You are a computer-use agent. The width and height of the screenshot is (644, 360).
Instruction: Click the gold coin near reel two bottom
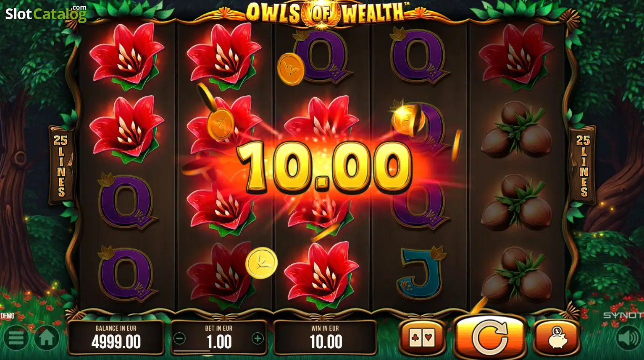261,263
